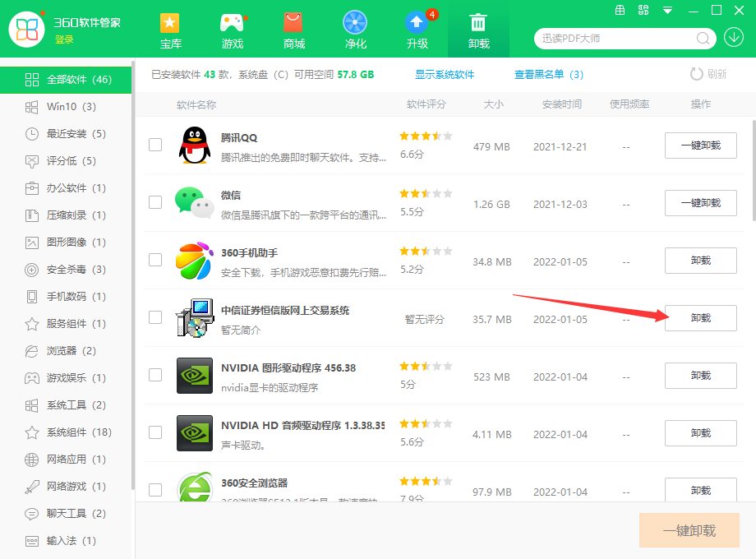Open the 商城 shopping bag tab

293,30
